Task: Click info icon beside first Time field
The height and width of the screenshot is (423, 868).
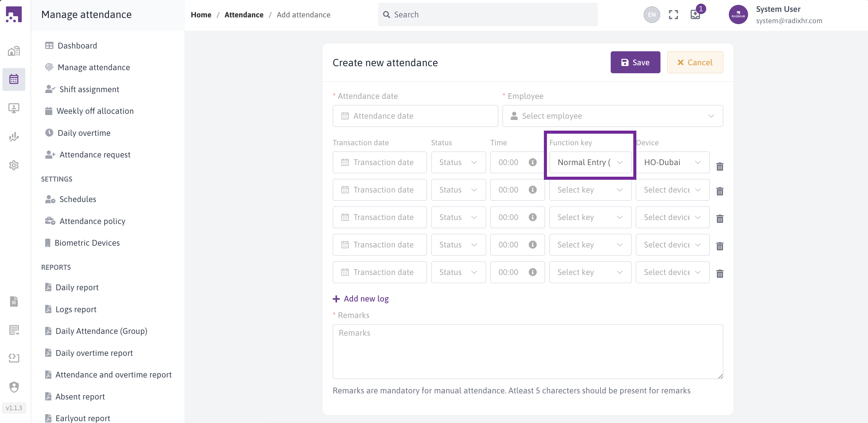Action: point(532,162)
